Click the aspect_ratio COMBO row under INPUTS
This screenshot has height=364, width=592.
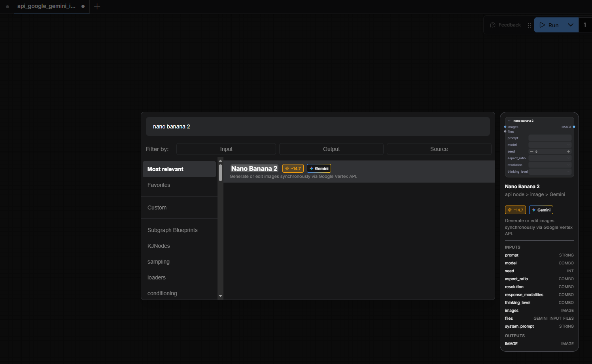tap(539, 279)
